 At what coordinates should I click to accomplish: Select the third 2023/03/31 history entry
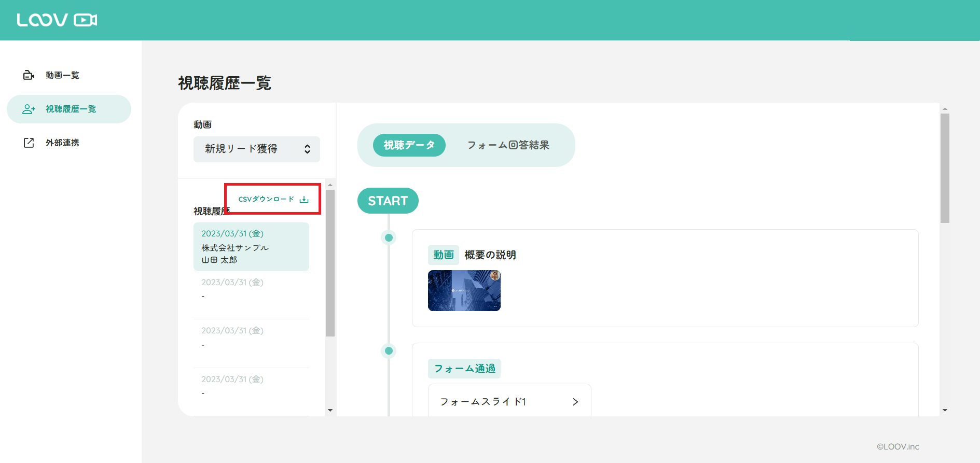(251, 343)
